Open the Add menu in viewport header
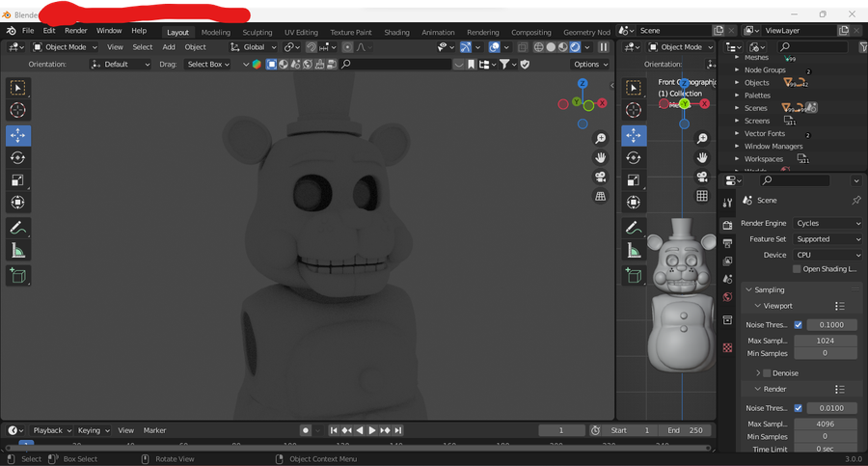This screenshot has width=868, height=466. 169,47
